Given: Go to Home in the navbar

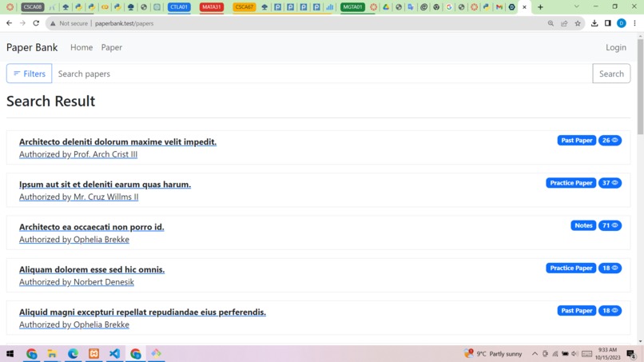Looking at the screenshot, I should tap(81, 47).
